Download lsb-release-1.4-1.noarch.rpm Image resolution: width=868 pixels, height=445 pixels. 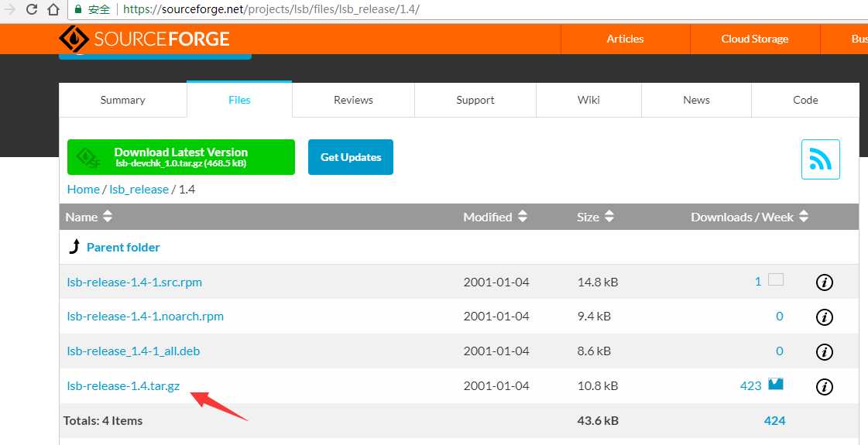pyautogui.click(x=145, y=317)
